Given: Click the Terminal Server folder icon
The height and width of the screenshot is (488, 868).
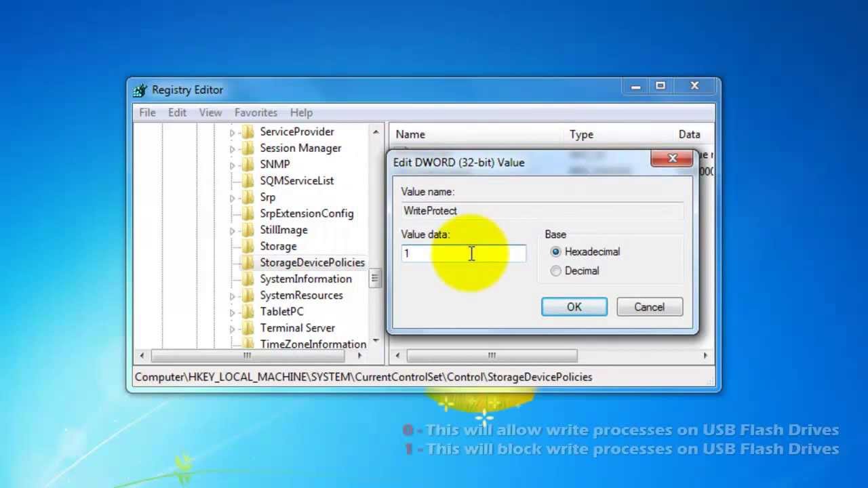Looking at the screenshot, I should pos(248,327).
